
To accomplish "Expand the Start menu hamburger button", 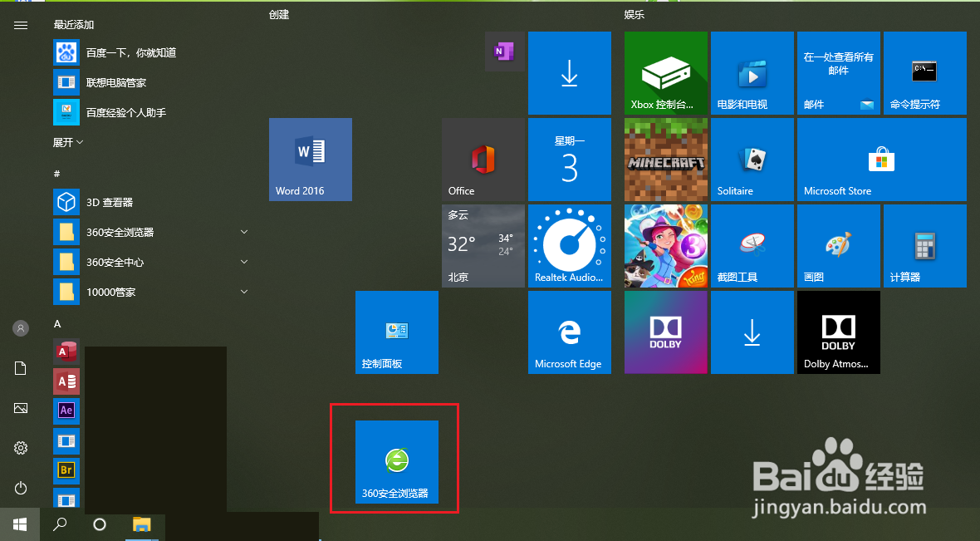I will click(x=21, y=25).
